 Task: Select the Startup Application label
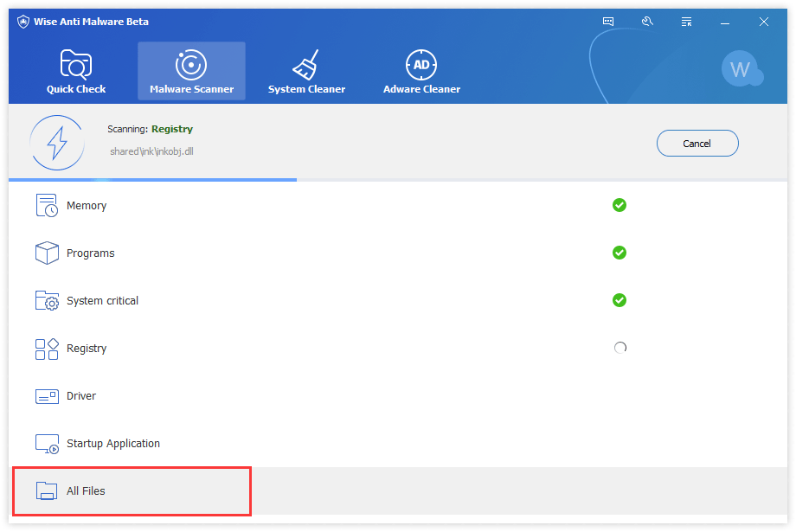pyautogui.click(x=112, y=444)
